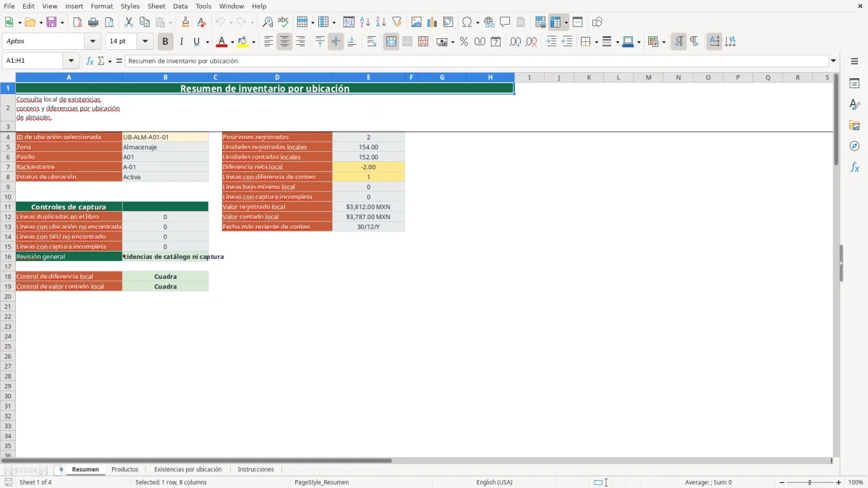Open the background color dropdown arrow
The image size is (868, 488).
pyautogui.click(x=253, y=42)
